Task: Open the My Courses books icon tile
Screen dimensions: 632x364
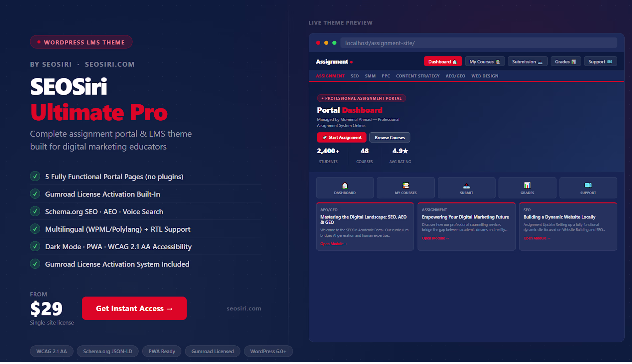Action: pyautogui.click(x=405, y=188)
